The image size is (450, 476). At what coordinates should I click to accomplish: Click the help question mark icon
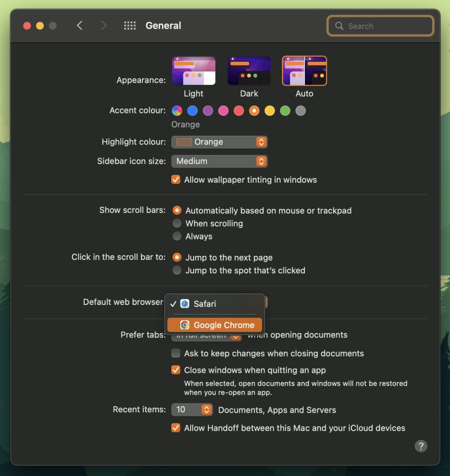[x=421, y=446]
